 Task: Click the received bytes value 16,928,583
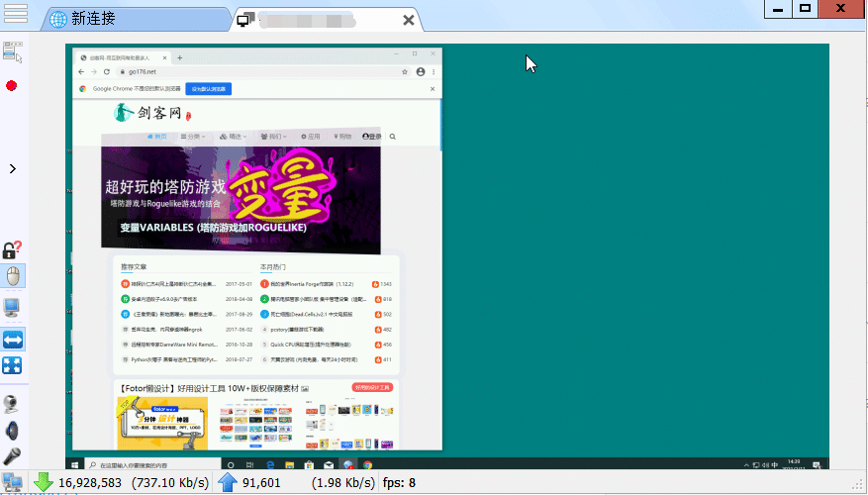click(90, 483)
